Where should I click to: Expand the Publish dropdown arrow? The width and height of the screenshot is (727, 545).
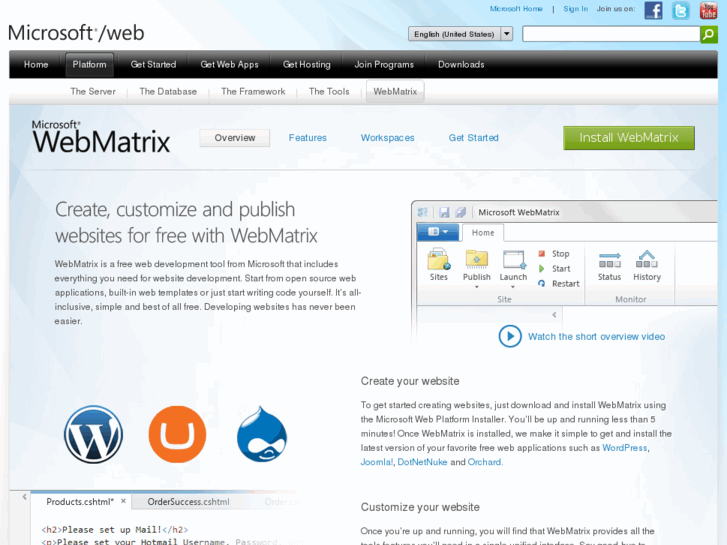tap(477, 287)
